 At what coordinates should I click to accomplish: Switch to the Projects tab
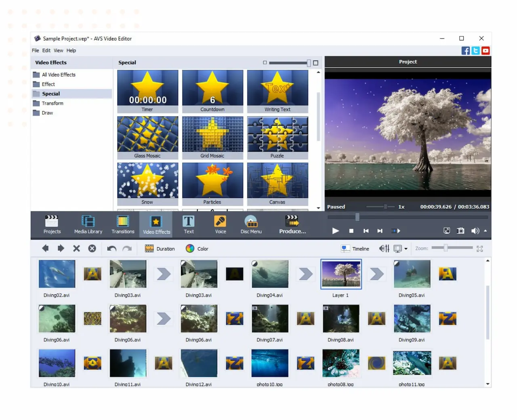[x=52, y=225]
